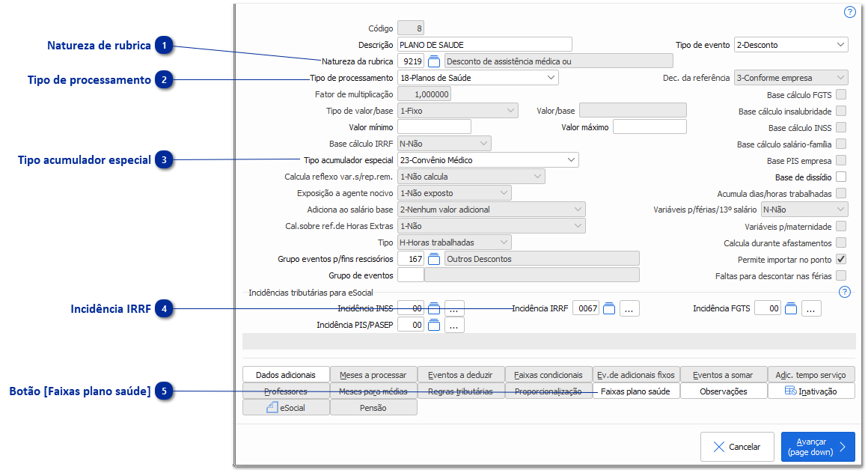The width and height of the screenshot is (868, 473).
Task: Open lookup icon beside Incidência INSS
Action: tap(434, 308)
